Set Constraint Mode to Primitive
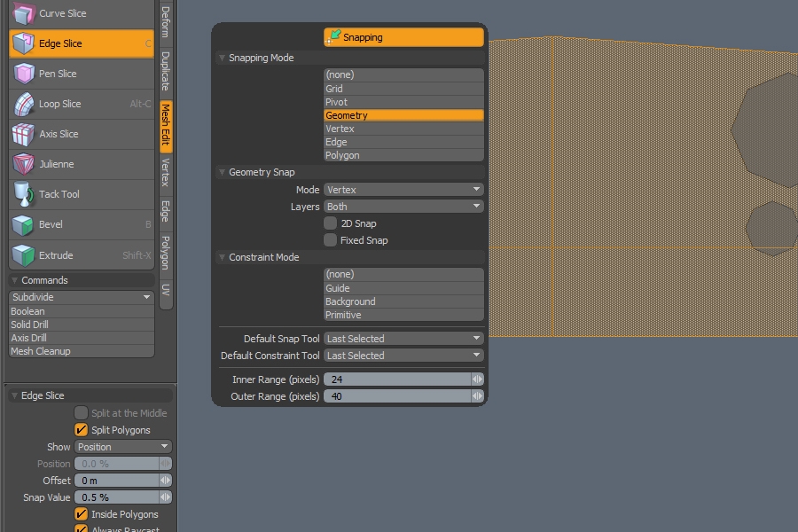This screenshot has height=532, width=798. pos(403,315)
